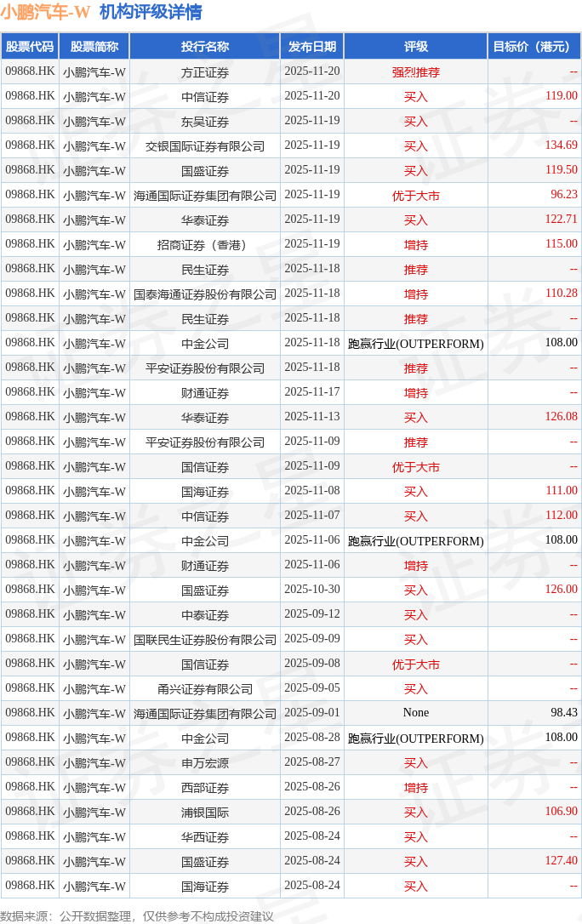Viewport: 582px width, 924px height.
Task: Select the 方正证券 broker cell
Action: coord(205,71)
